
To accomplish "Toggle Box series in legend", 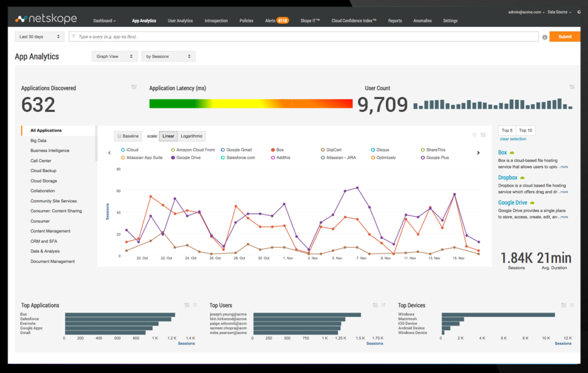I will pyautogui.click(x=277, y=150).
